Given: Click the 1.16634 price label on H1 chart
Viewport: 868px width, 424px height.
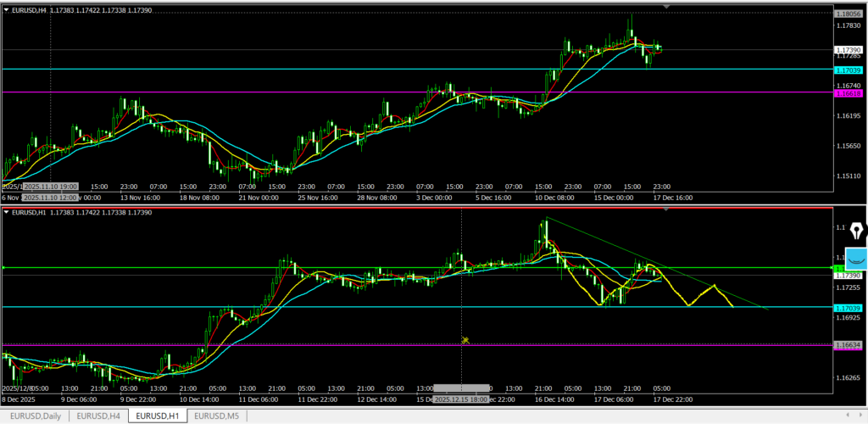Looking at the screenshot, I should coord(848,345).
